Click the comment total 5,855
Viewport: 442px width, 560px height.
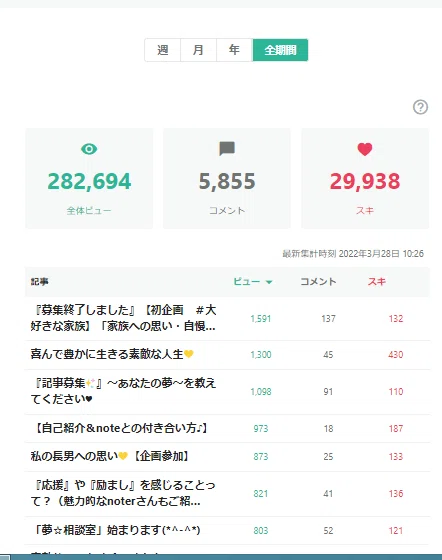click(227, 181)
